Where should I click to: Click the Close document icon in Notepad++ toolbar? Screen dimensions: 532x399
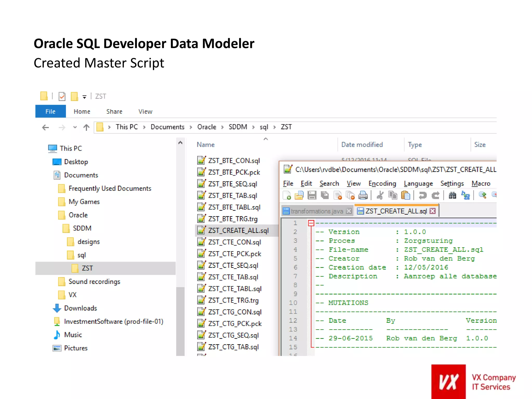pyautogui.click(x=338, y=195)
